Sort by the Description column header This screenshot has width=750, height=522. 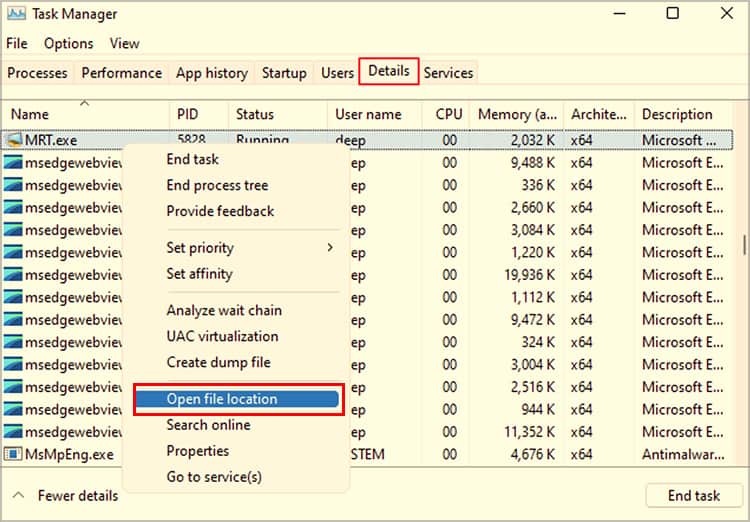(x=683, y=114)
